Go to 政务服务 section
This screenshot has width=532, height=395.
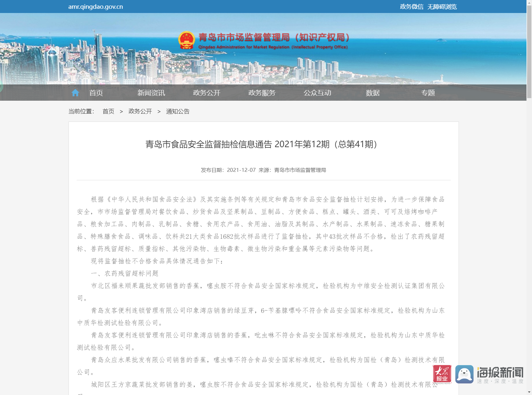tap(262, 93)
